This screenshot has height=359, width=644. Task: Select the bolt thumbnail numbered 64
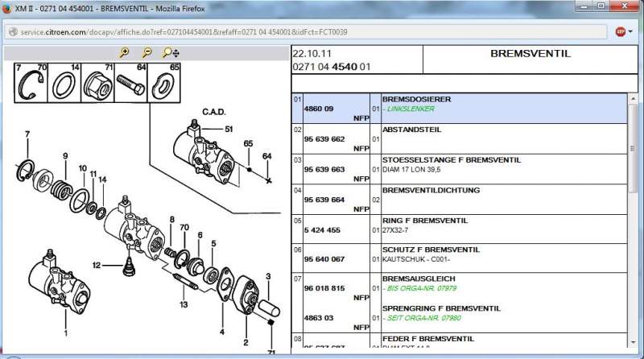pyautogui.click(x=130, y=83)
